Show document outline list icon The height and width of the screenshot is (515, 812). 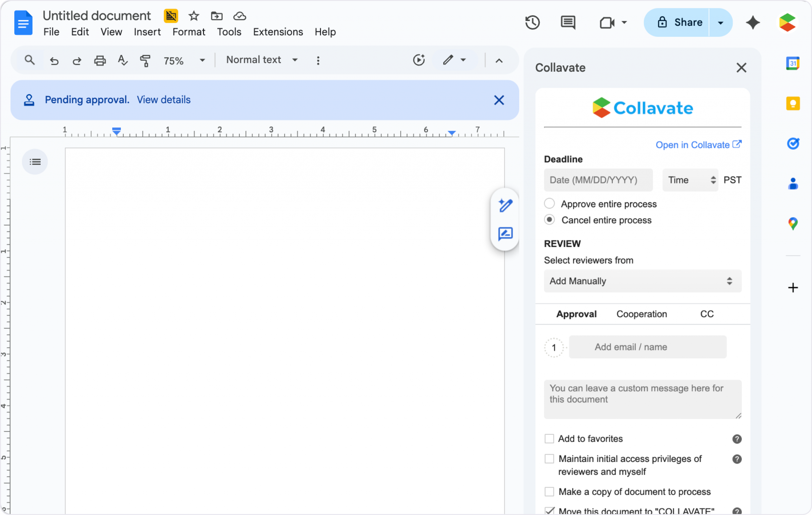click(35, 162)
